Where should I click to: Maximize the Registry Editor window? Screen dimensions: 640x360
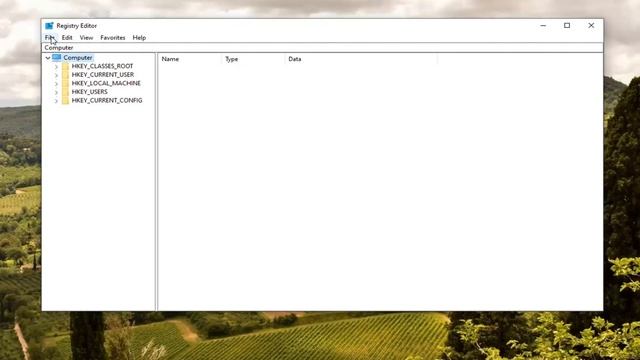click(567, 25)
